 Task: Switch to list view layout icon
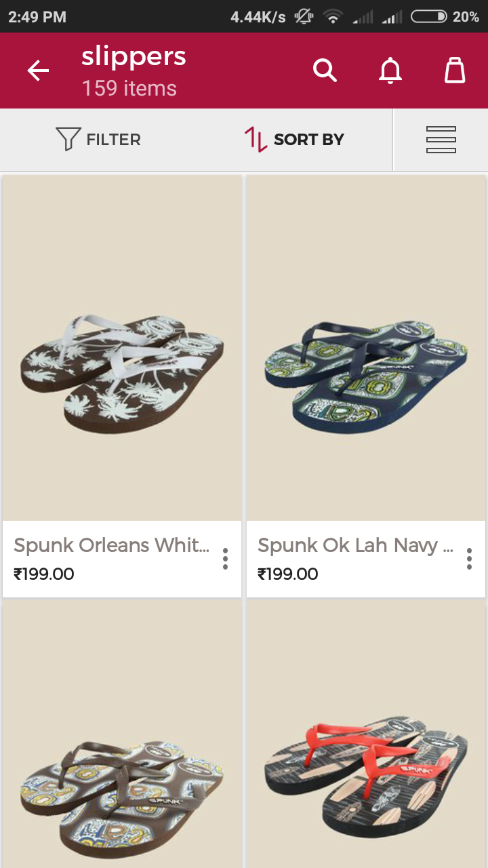pos(441,140)
